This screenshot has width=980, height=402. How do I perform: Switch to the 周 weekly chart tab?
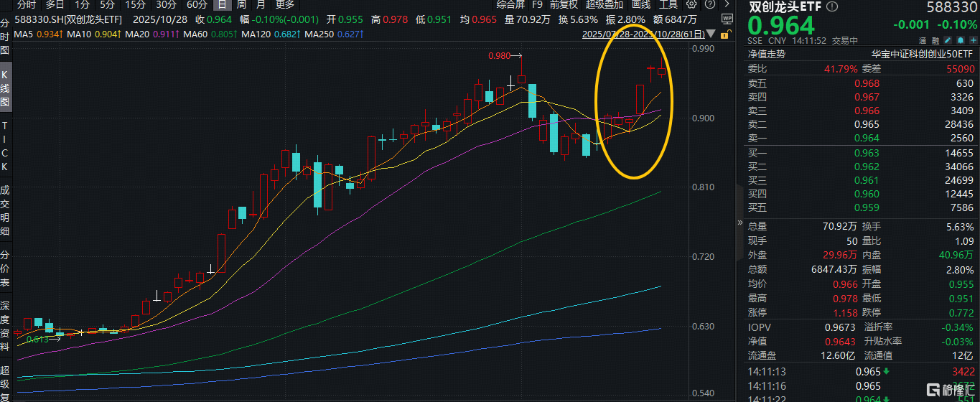click(242, 4)
